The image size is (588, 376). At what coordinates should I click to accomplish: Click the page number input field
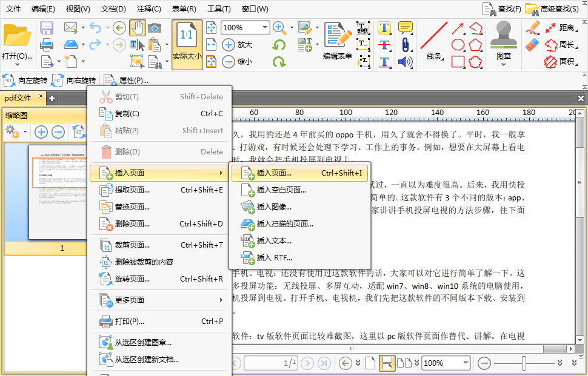click(x=271, y=363)
